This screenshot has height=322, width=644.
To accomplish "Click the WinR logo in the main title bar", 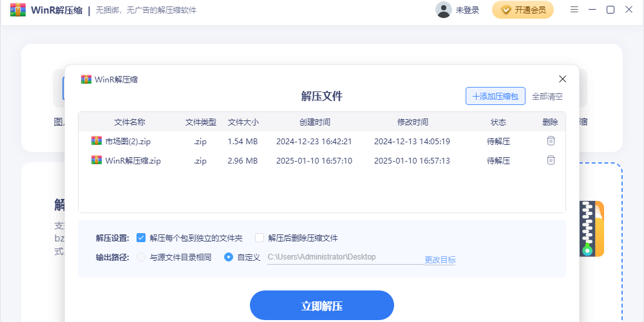I will coord(18,10).
